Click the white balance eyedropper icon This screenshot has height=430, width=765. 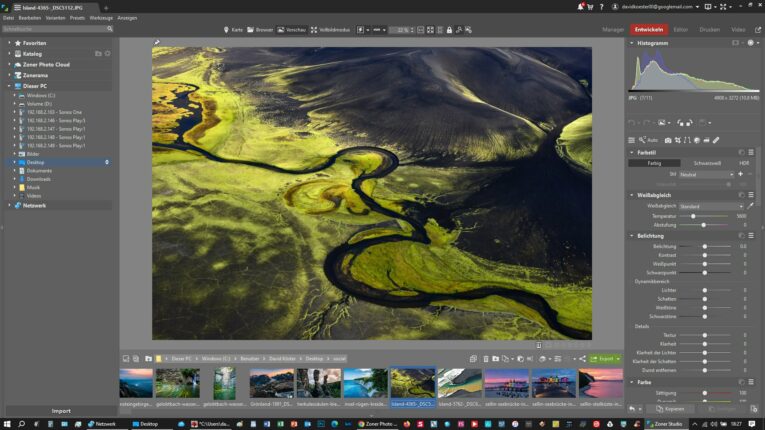click(750, 206)
